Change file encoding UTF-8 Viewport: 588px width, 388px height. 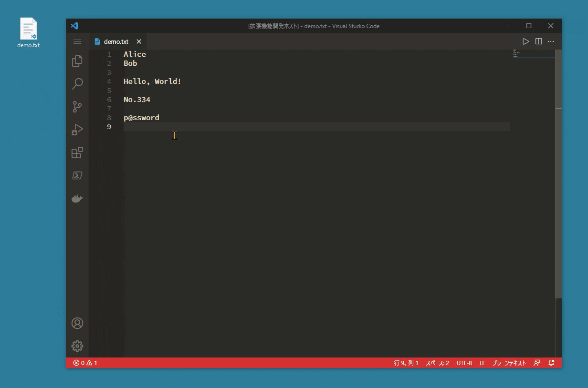click(464, 363)
